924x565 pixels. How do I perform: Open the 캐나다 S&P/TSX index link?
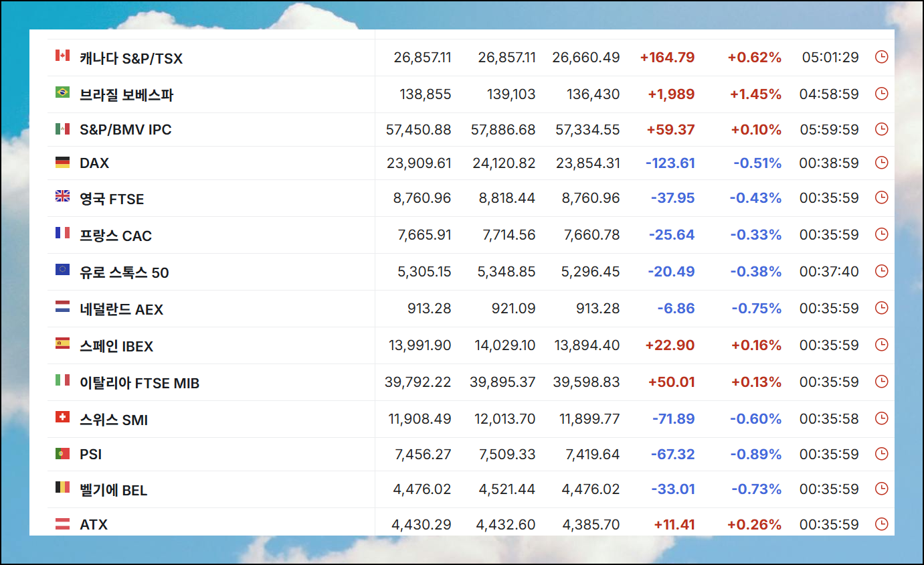click(131, 58)
